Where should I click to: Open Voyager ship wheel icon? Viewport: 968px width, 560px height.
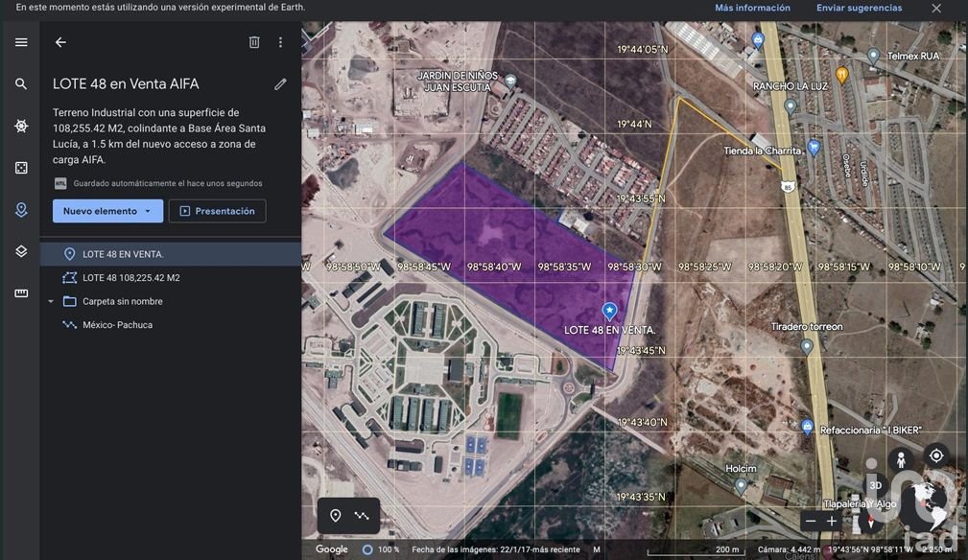[x=21, y=126]
